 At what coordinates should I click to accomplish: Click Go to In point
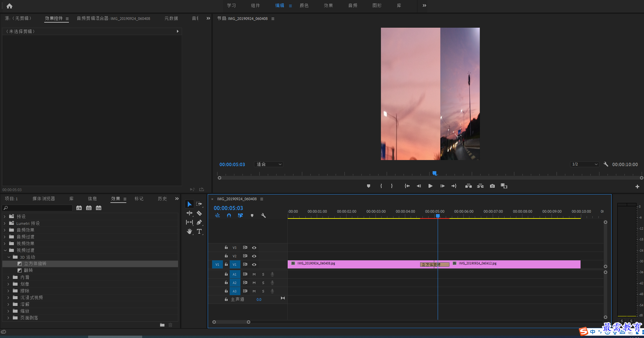pyautogui.click(x=407, y=186)
